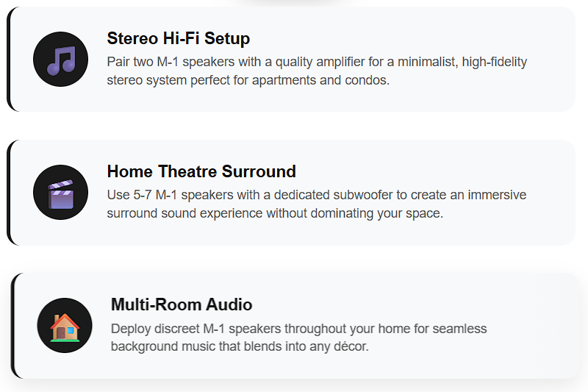Viewport: 588px width, 392px height.
Task: Click the dark left border of Multi-Room card
Action: pos(12,326)
